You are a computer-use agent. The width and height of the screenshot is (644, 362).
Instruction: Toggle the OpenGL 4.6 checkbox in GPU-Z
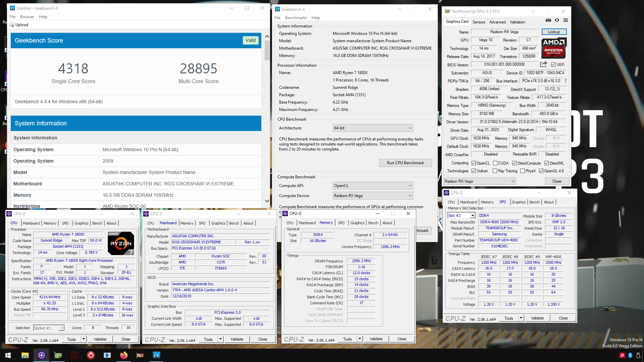[541, 171]
